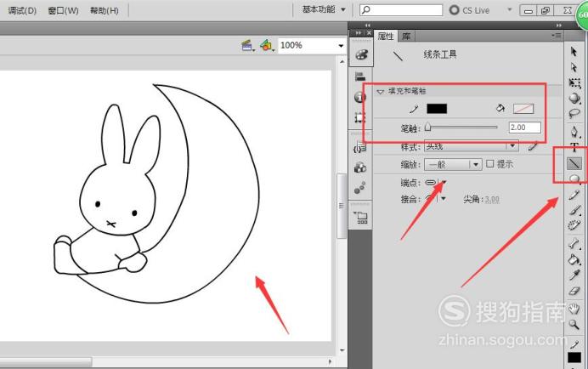
Task: Collapse the 填充和笔触 section
Action: click(x=381, y=92)
